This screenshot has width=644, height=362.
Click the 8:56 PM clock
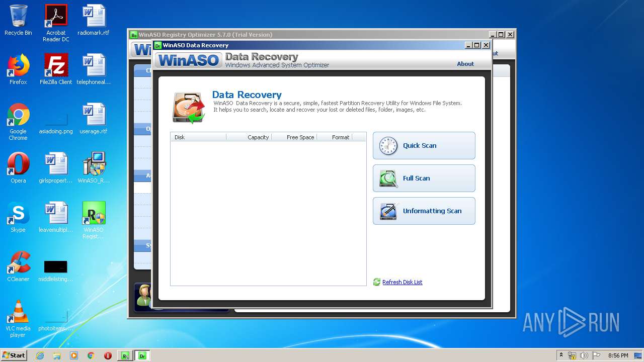coord(618,355)
